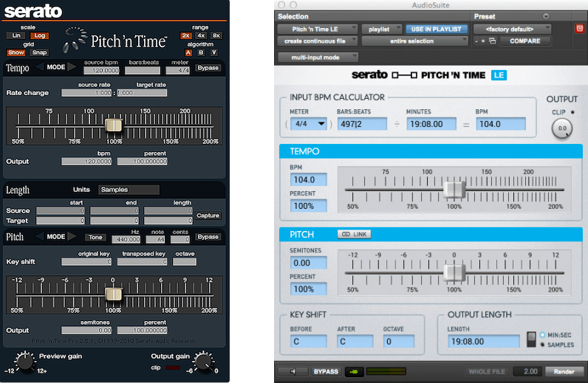
Task: Open the create continuous file dropdown
Action: click(x=317, y=41)
